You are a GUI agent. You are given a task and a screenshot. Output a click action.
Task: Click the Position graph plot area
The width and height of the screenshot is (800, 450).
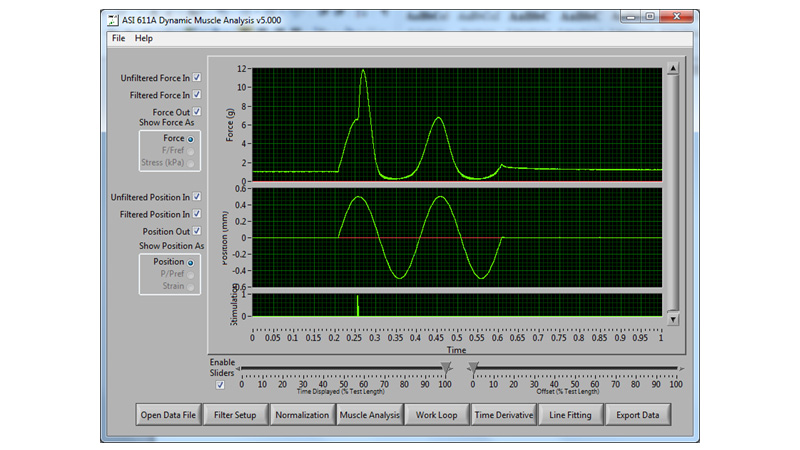click(457, 238)
